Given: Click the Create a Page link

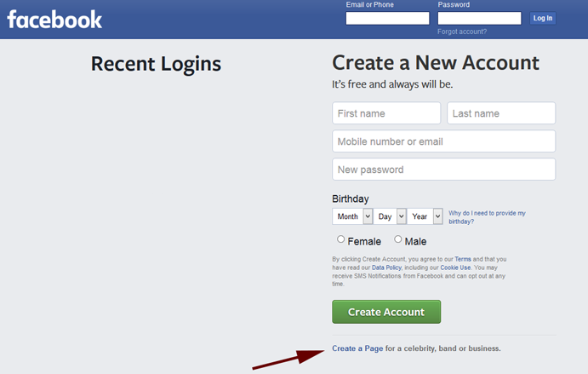Looking at the screenshot, I should point(357,348).
